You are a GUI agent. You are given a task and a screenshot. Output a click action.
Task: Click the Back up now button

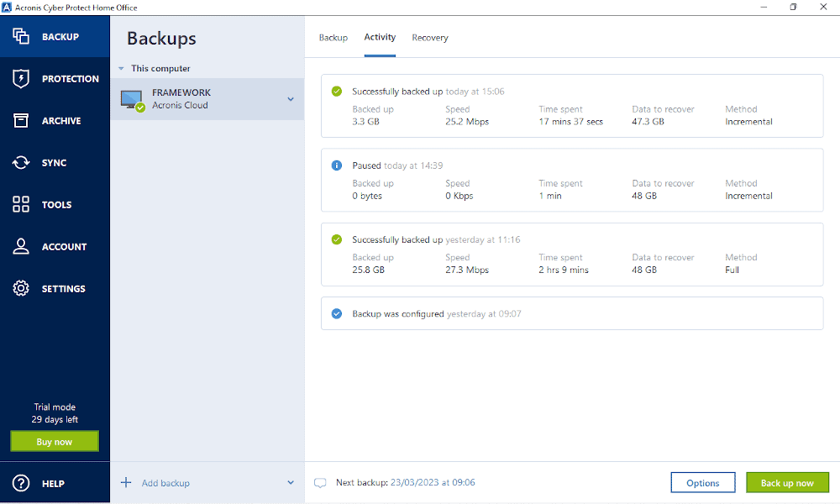tap(787, 482)
